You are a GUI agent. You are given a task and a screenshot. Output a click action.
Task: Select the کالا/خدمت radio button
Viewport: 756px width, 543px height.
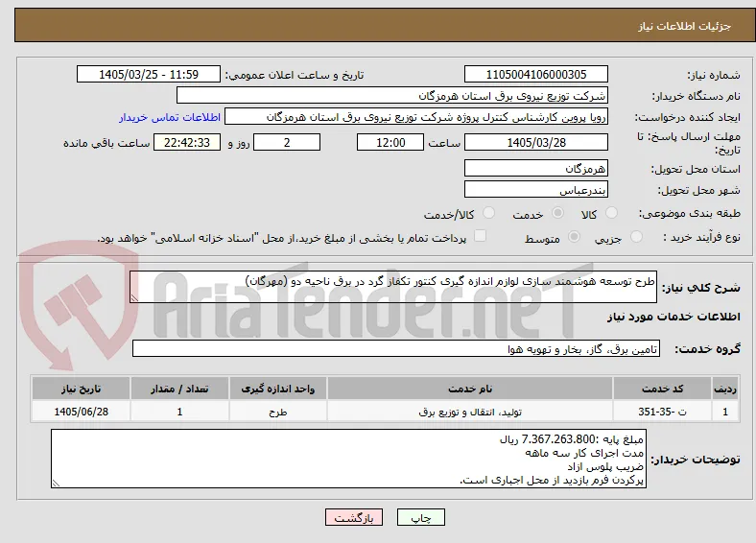[x=489, y=213]
